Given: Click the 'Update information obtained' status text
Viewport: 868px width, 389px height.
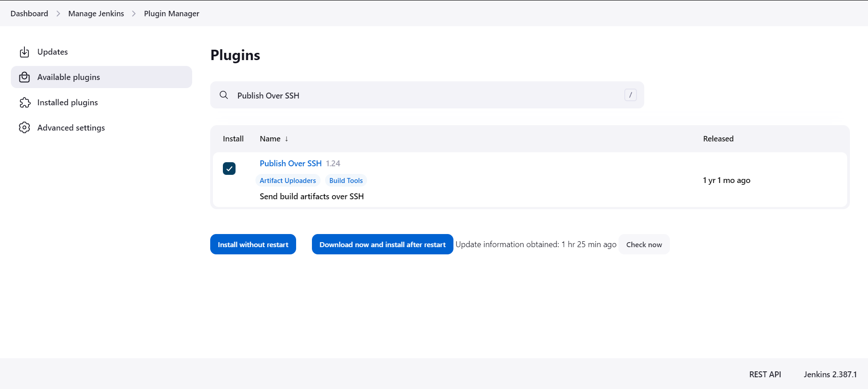Looking at the screenshot, I should 536,244.
